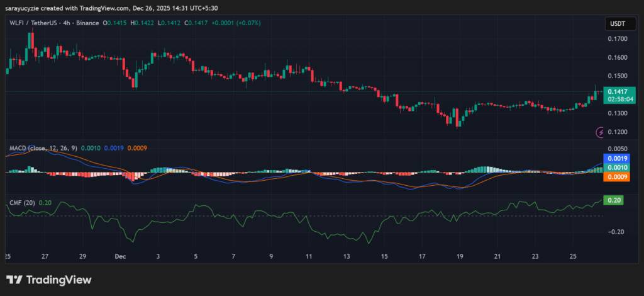This screenshot has height=296, width=644.
Task: Click date 11 on the time axis
Action: click(309, 257)
